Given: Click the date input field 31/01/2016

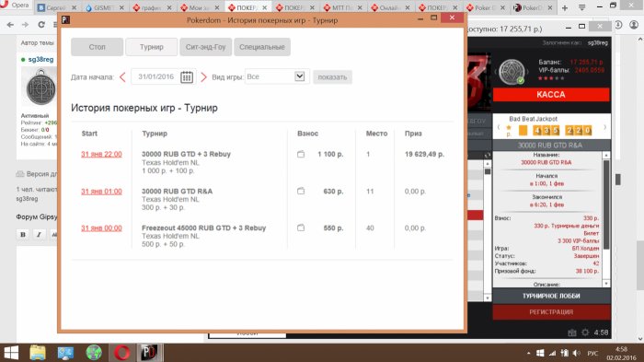Looking at the screenshot, I should coord(155,77).
